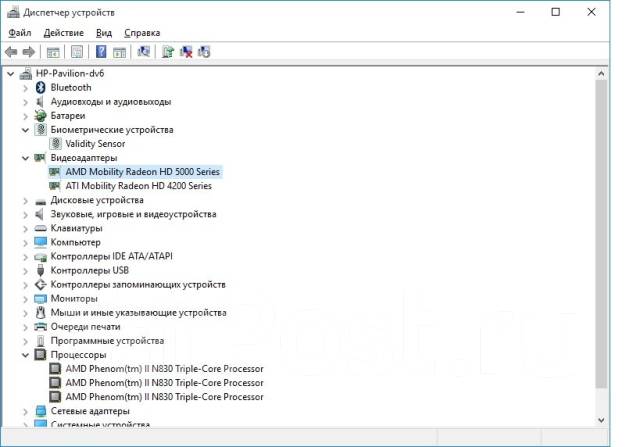Image resolution: width=640 pixels, height=447 pixels.
Task: Select ATI Mobility Radeon HD 4200 Series
Action: click(x=138, y=186)
